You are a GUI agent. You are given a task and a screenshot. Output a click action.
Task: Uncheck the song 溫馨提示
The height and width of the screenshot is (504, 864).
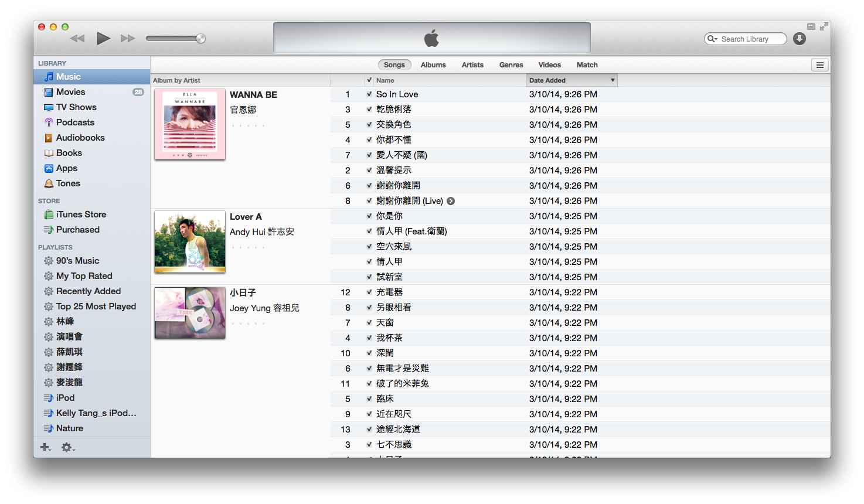tap(369, 171)
